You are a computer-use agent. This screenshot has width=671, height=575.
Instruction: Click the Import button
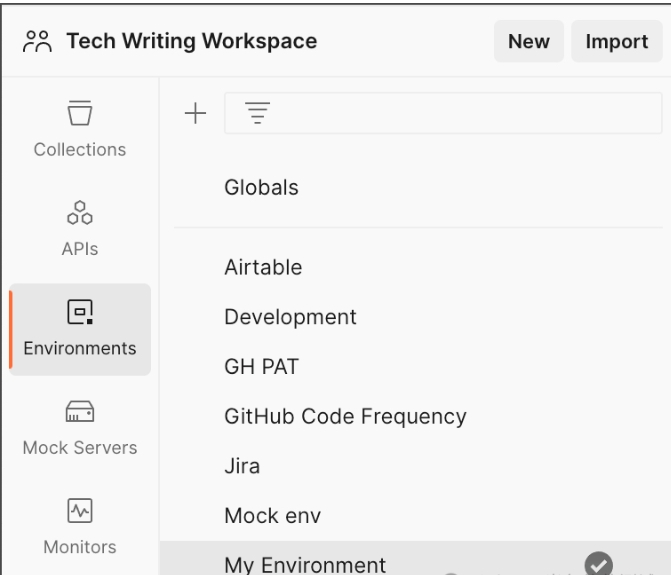pyautogui.click(x=617, y=41)
